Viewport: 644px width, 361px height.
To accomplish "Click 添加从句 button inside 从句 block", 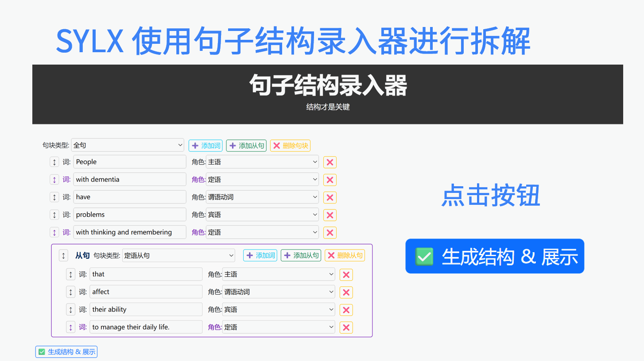I will [301, 255].
